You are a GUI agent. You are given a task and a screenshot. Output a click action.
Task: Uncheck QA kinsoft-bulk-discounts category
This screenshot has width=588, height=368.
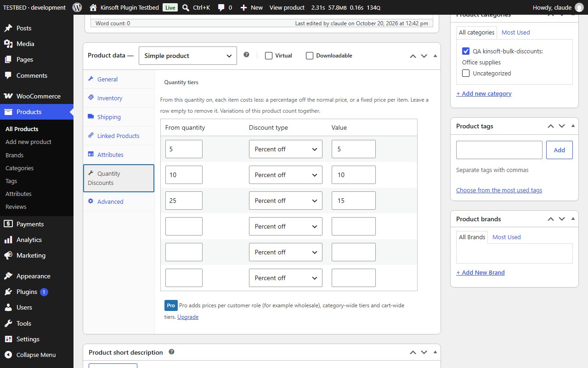click(x=466, y=51)
